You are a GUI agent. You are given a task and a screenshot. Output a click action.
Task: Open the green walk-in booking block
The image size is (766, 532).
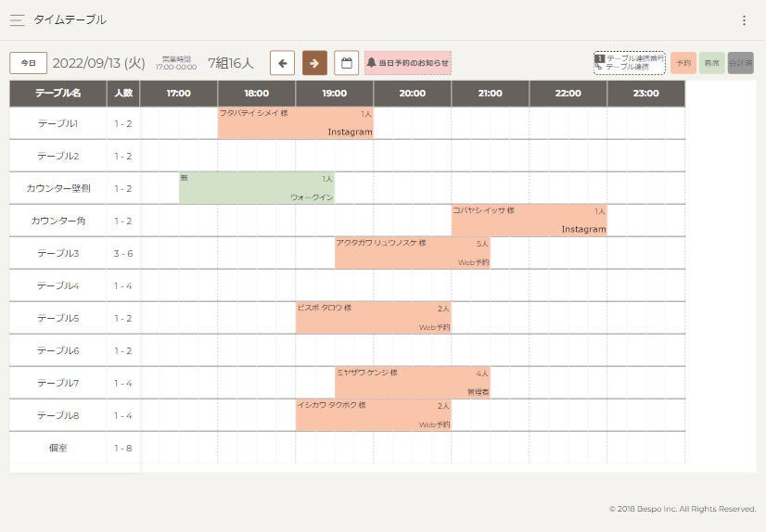click(x=256, y=188)
